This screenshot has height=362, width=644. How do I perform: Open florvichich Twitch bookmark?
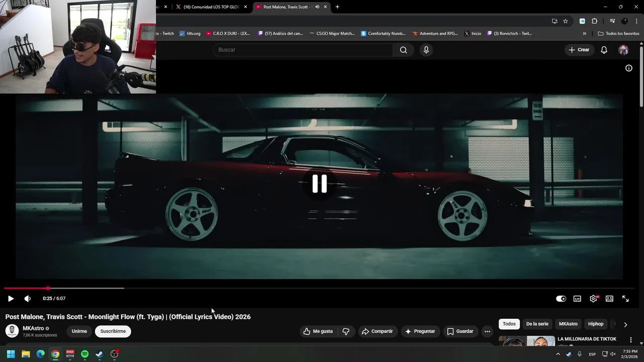(509, 34)
